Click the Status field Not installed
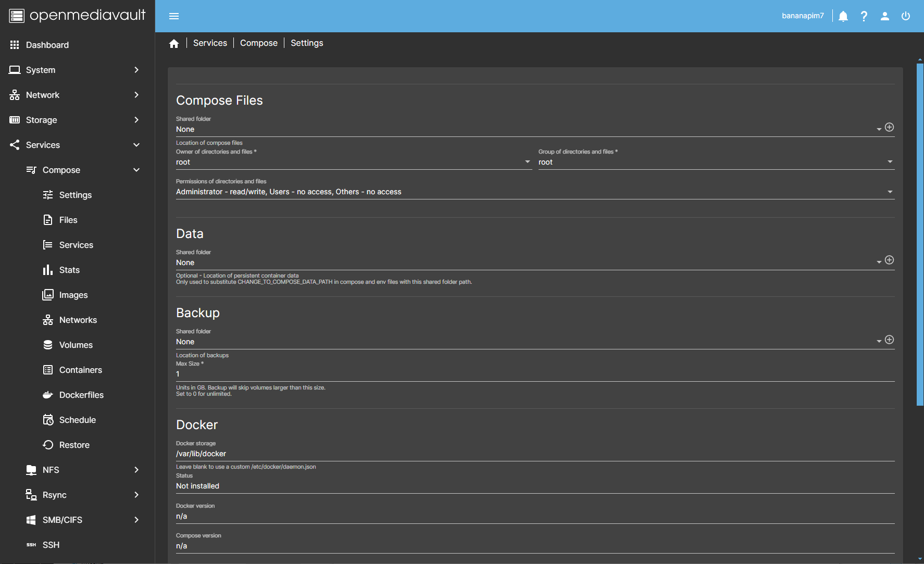 pos(535,486)
